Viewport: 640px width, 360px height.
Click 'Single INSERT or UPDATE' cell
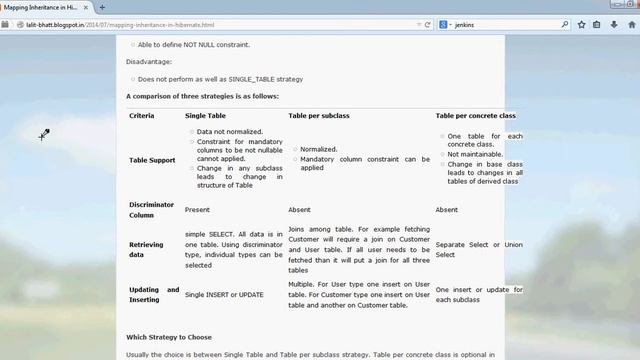(x=224, y=295)
